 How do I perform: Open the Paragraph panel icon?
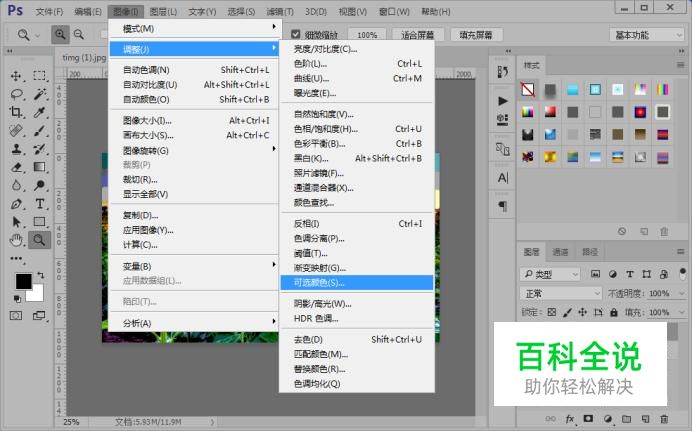tap(503, 206)
